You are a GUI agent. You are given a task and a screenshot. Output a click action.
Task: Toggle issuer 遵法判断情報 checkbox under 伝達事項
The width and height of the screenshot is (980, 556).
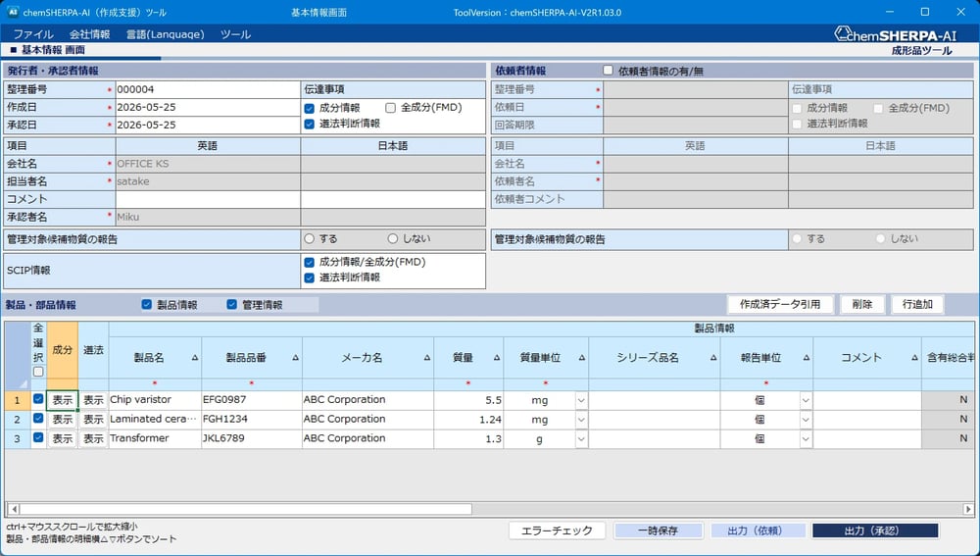pos(310,124)
